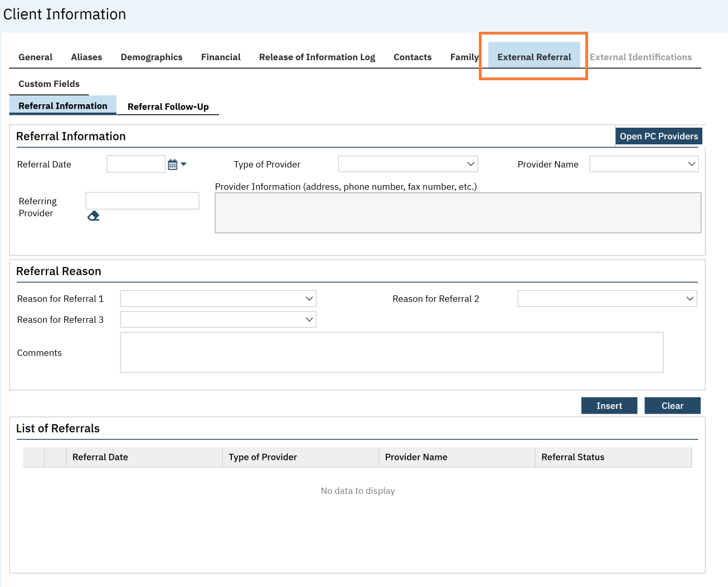Screen dimensions: 728x587
Task: Click the eraser icon under Referring Provider
Action: tap(93, 216)
